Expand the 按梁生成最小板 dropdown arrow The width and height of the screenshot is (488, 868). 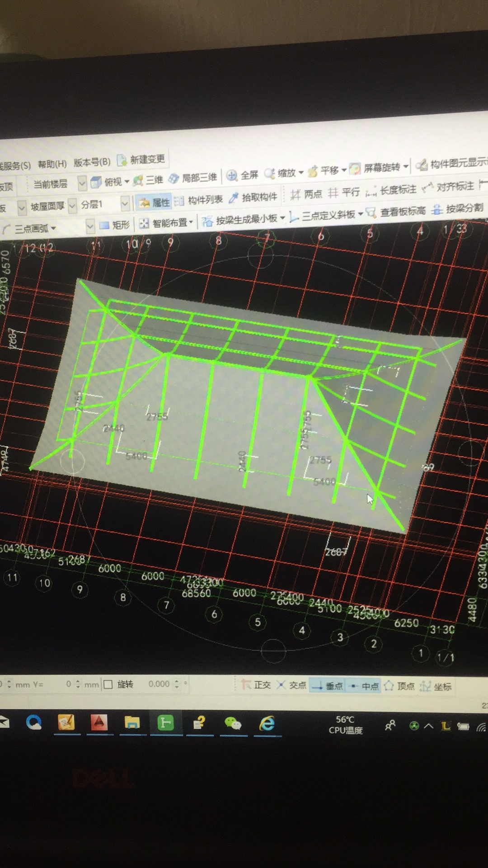pyautogui.click(x=282, y=218)
